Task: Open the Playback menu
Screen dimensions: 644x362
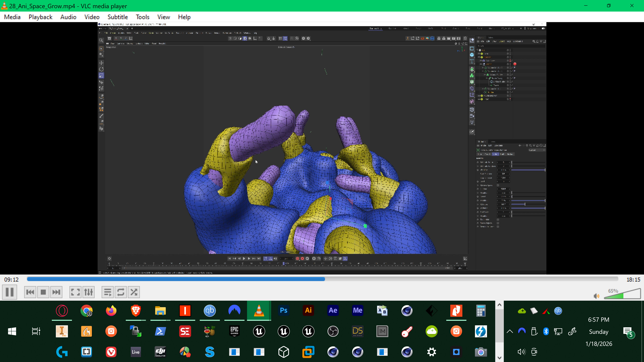Action: (x=40, y=17)
